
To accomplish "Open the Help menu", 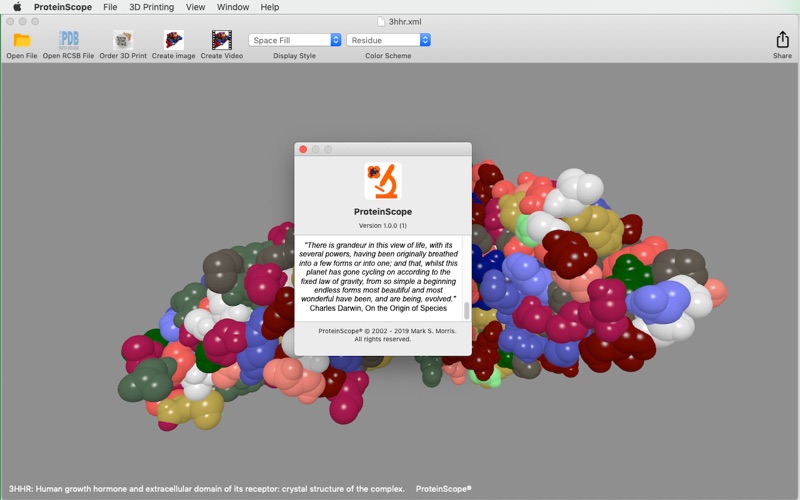I will pyautogui.click(x=269, y=7).
